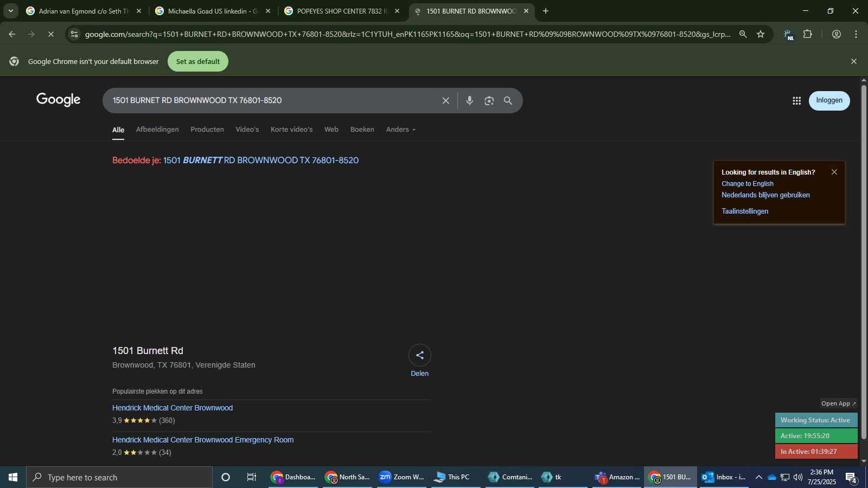Select the Alle results tab
868x488 pixels.
[118, 130]
